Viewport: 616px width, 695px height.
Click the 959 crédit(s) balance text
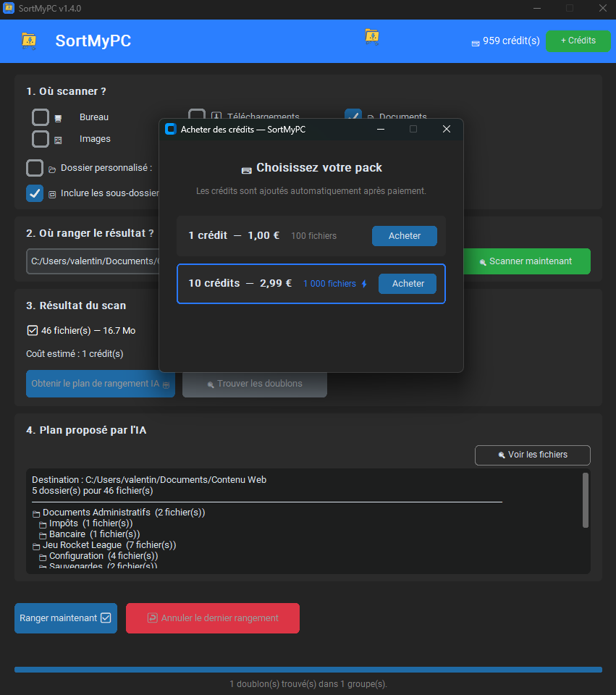(x=511, y=41)
